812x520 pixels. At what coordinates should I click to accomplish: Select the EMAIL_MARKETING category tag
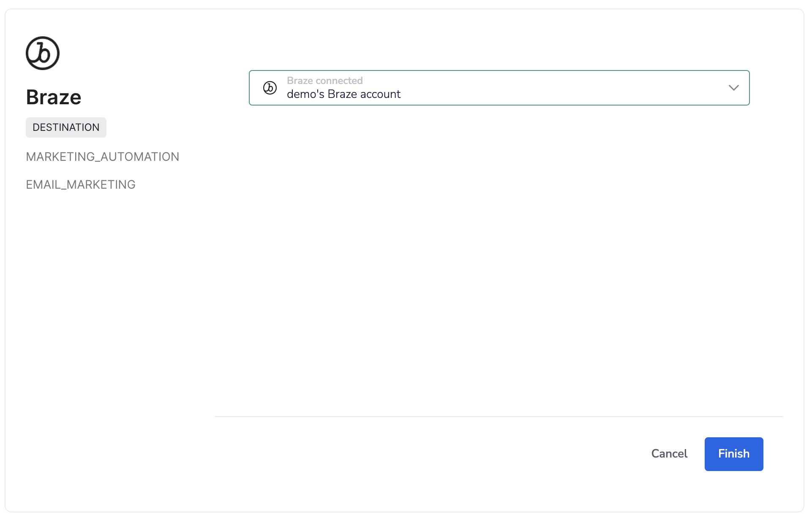click(80, 185)
